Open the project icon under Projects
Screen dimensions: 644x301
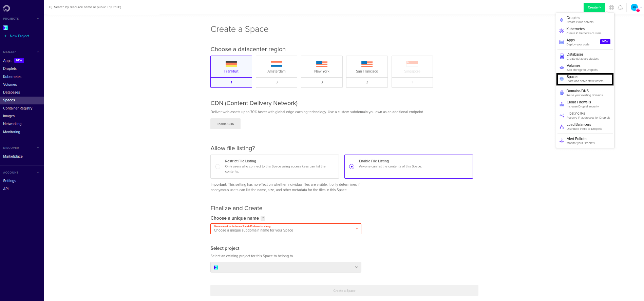pyautogui.click(x=5, y=28)
